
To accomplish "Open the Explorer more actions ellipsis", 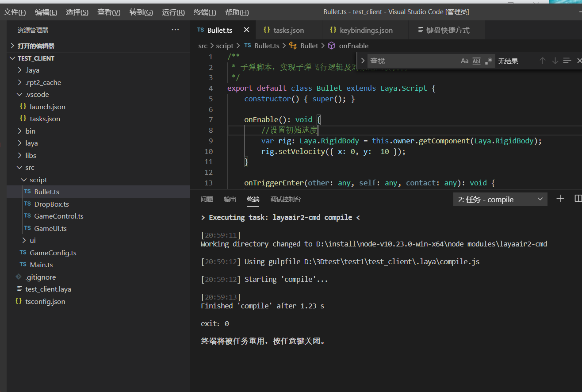I will (x=175, y=29).
